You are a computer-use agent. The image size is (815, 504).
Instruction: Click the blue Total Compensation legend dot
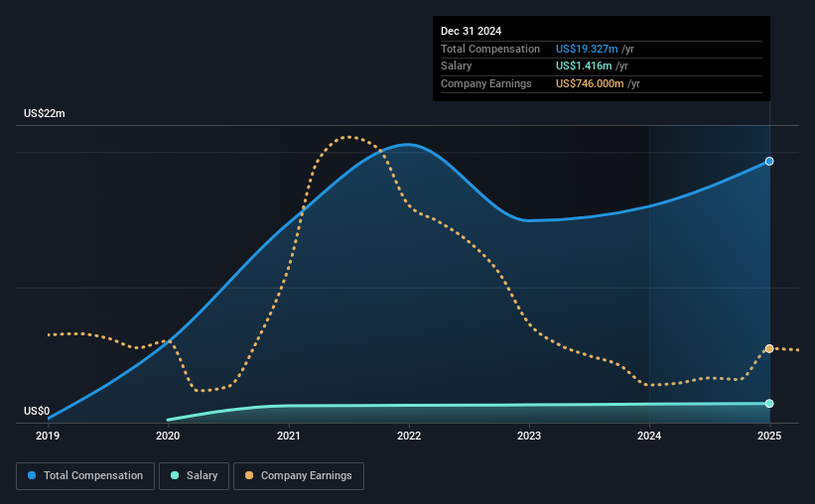[x=32, y=475]
